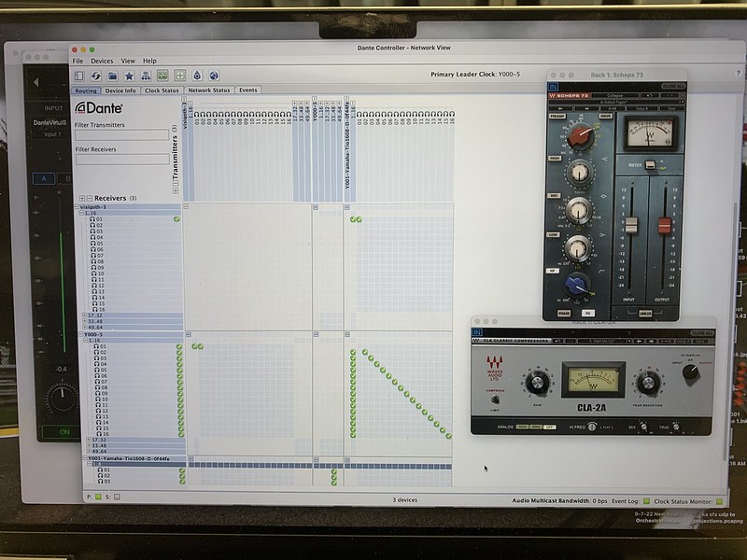Click the globe domain configuration icon
747x560 pixels.
click(214, 76)
